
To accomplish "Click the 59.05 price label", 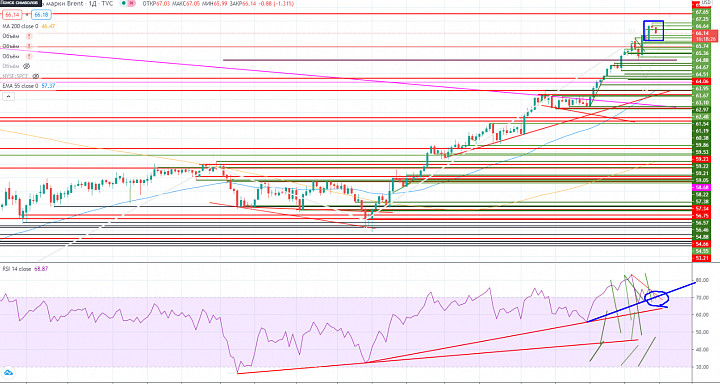I will click(x=701, y=180).
